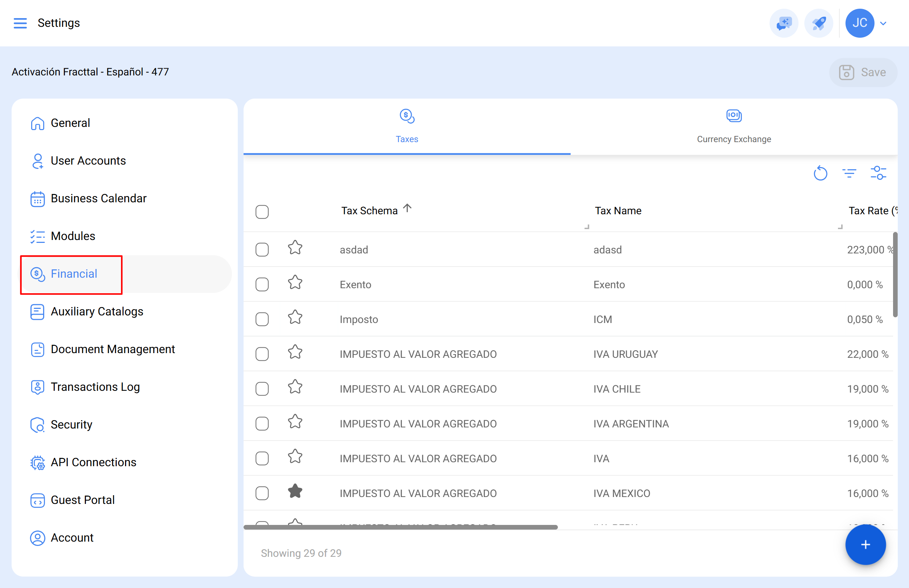Open the AI chat assistant icon
This screenshot has width=909, height=588.
point(784,23)
